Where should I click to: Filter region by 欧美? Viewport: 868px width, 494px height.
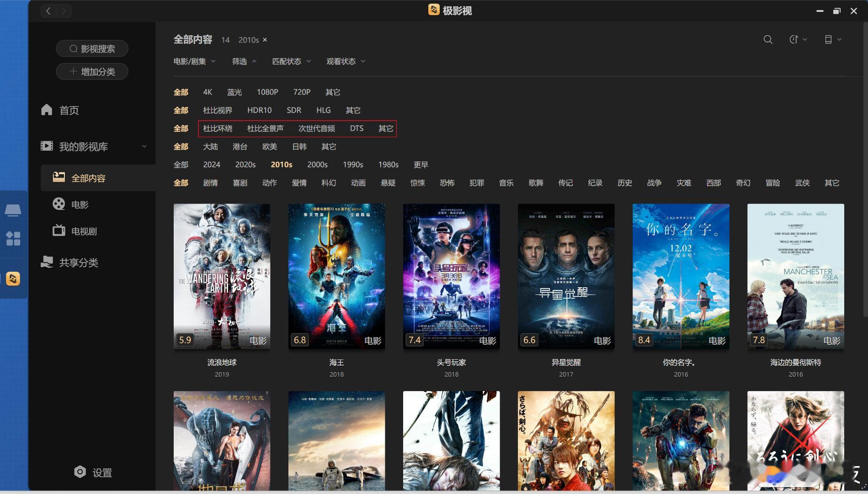click(270, 146)
